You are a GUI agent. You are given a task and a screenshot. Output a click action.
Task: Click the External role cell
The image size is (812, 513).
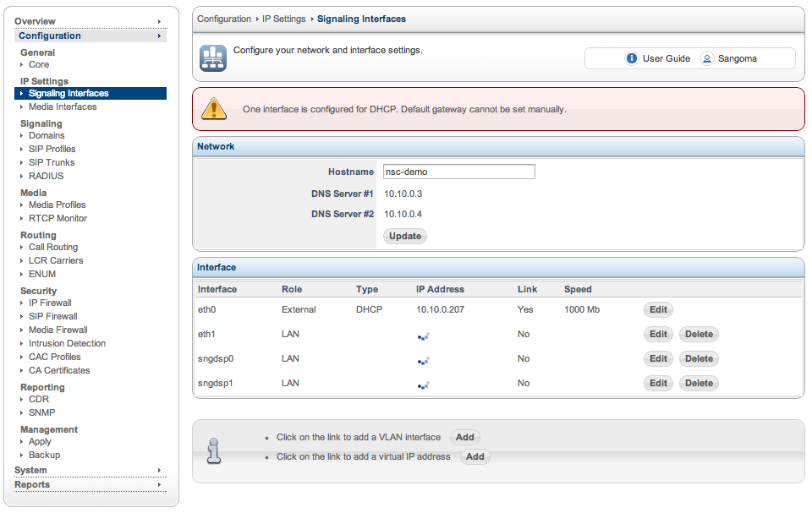(x=299, y=309)
